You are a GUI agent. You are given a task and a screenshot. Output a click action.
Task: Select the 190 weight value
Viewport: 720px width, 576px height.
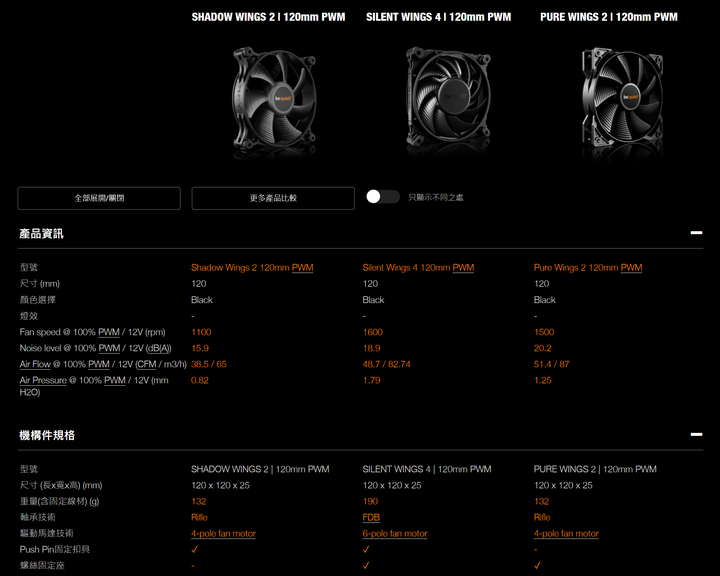pos(370,501)
